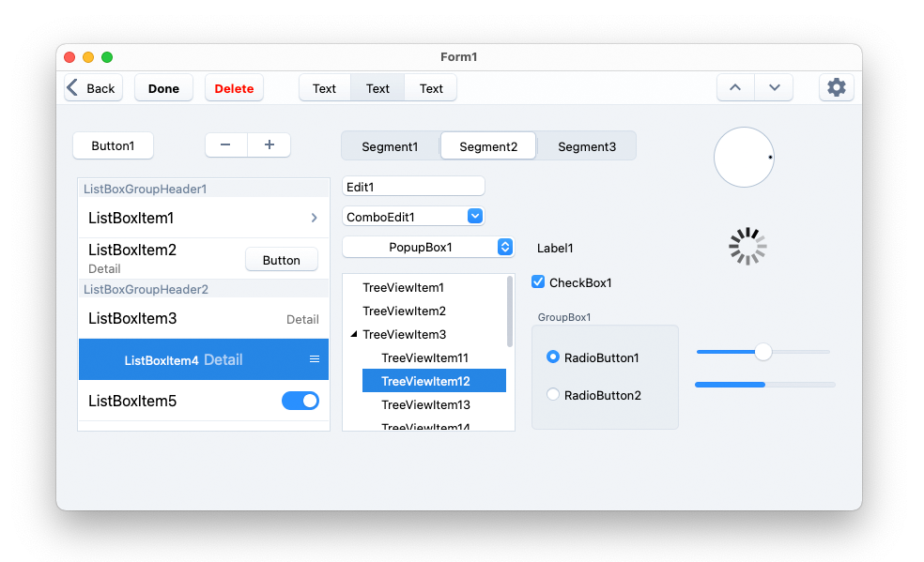The height and width of the screenshot is (562, 924).
Task: Select the highlighted ListBoxItem4 row
Action: click(204, 359)
